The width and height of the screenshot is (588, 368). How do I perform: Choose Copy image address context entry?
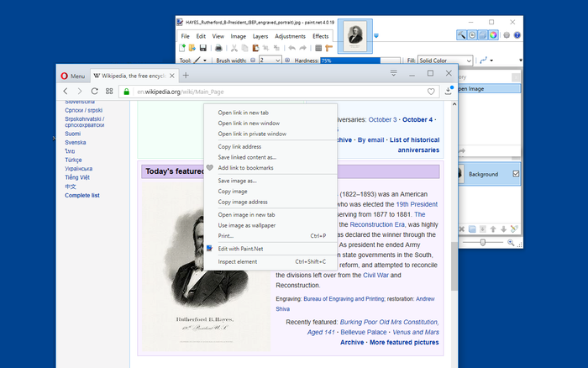click(x=270, y=202)
